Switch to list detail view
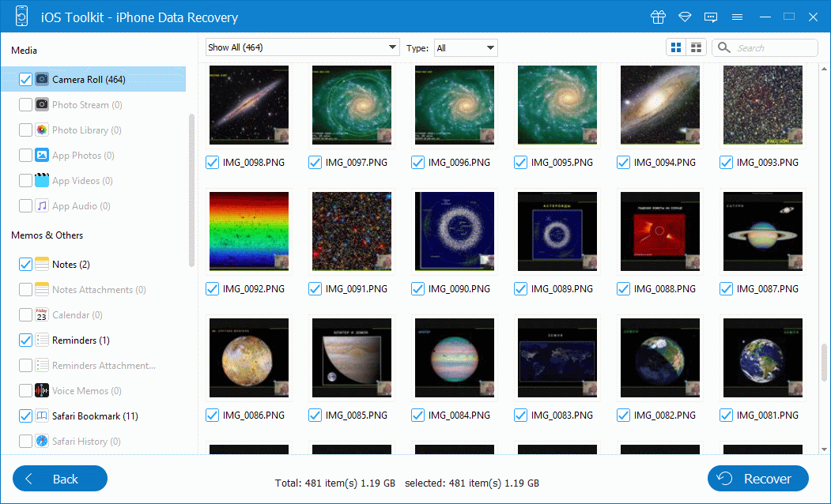831x504 pixels. [x=697, y=47]
